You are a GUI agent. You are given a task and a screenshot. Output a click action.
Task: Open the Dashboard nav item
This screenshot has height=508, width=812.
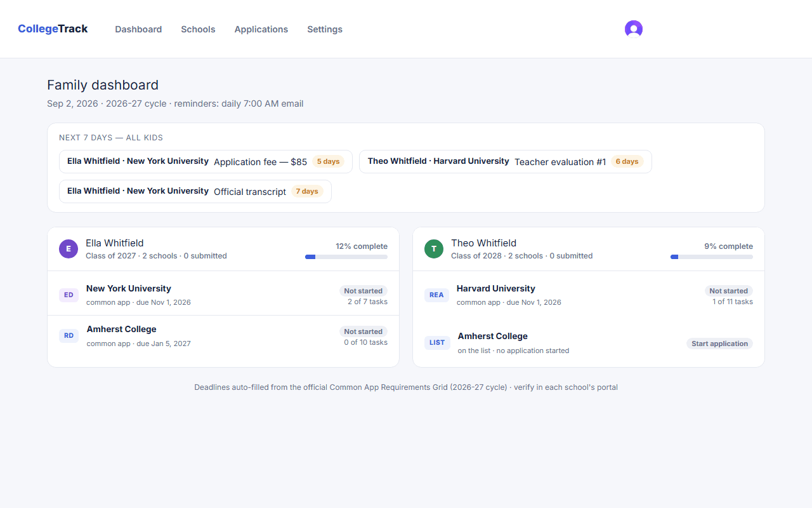(x=138, y=29)
